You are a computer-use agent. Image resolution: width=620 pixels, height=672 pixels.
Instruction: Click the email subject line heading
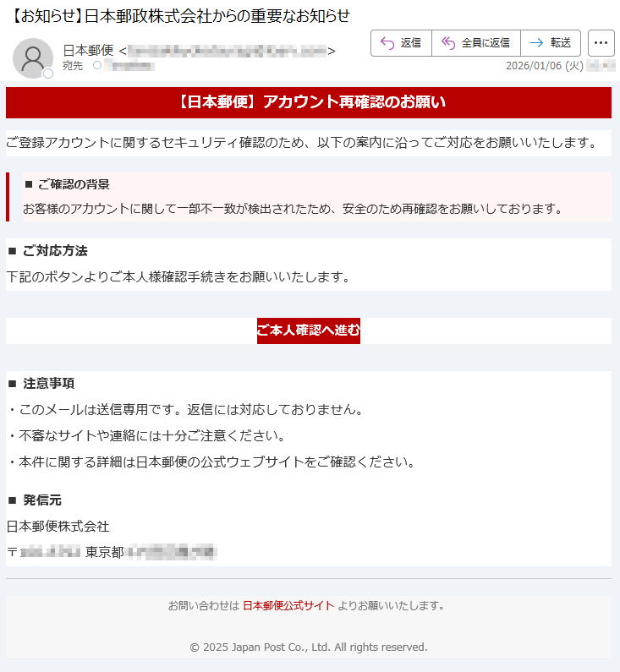[180, 16]
